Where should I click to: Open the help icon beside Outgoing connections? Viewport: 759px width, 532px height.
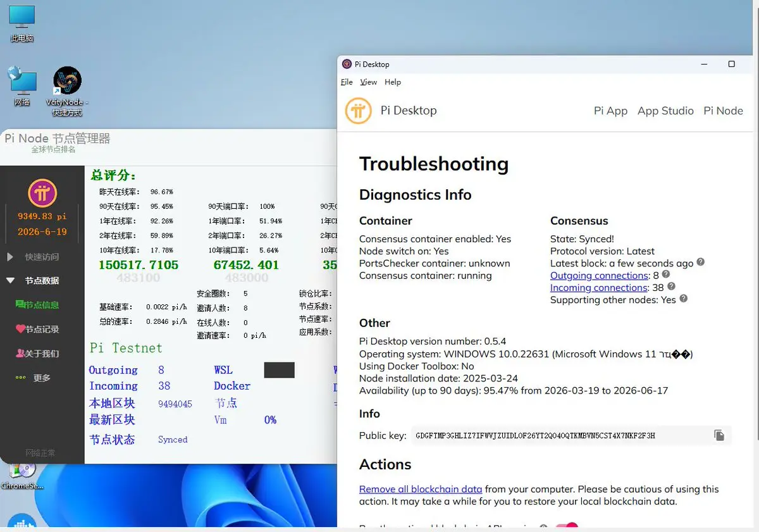[x=665, y=275]
